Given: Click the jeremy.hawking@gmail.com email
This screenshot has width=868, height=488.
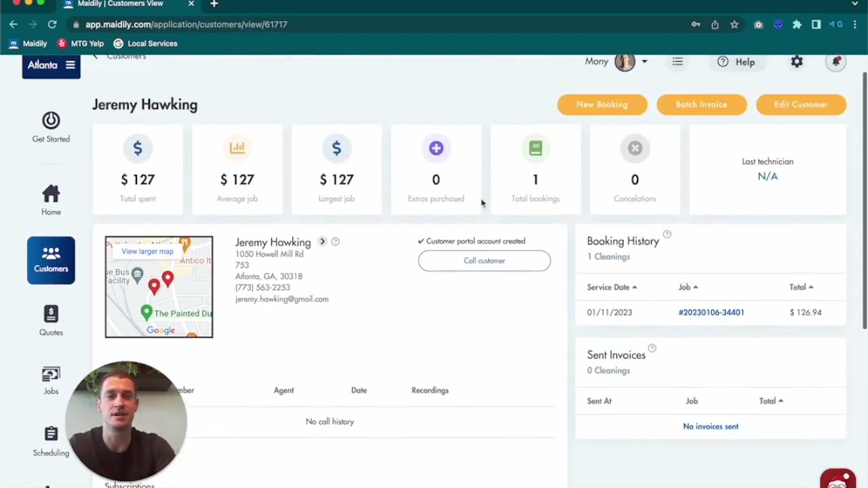Looking at the screenshot, I should [281, 299].
